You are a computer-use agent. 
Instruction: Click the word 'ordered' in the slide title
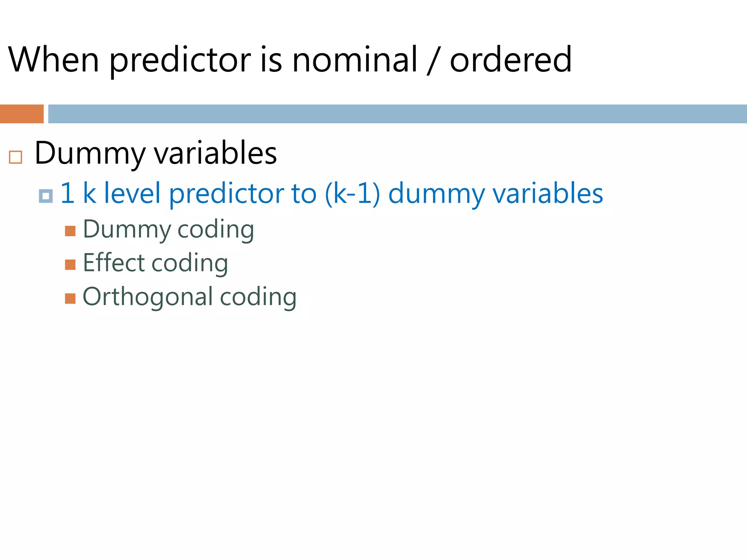[x=511, y=59]
